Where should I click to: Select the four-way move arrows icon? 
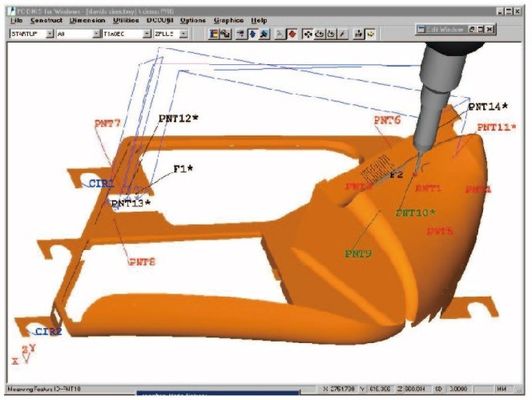[x=308, y=34]
